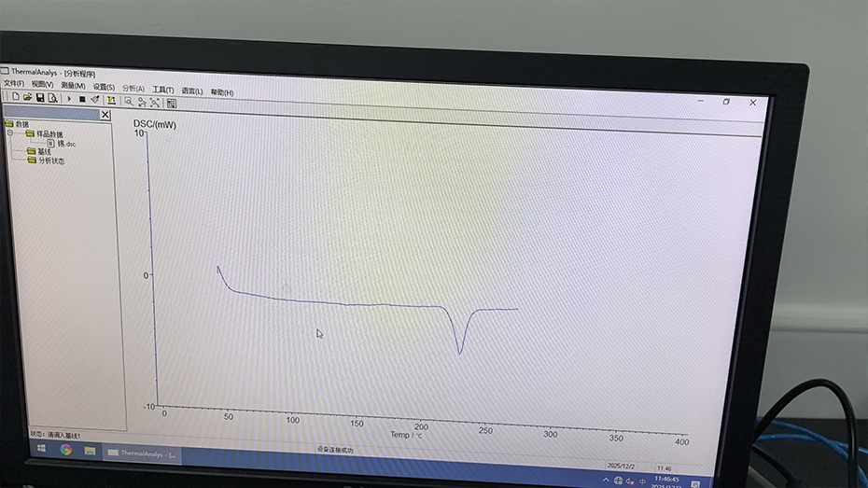Screen dimensions: 868x488
Task: Click the Print preview toolbar icon
Action: point(53,98)
